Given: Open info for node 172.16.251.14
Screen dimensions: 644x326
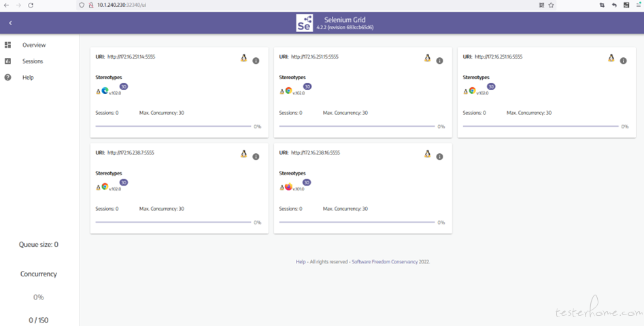Looking at the screenshot, I should coord(256,61).
